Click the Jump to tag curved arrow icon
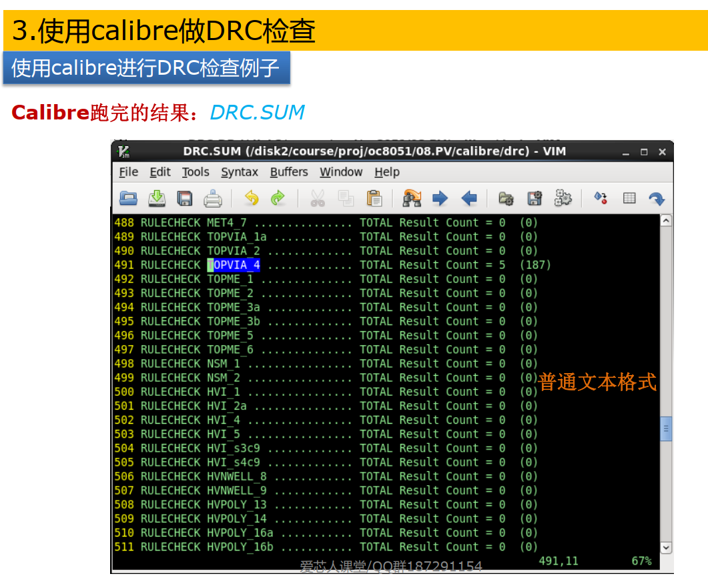This screenshot has width=708, height=588. click(x=657, y=198)
